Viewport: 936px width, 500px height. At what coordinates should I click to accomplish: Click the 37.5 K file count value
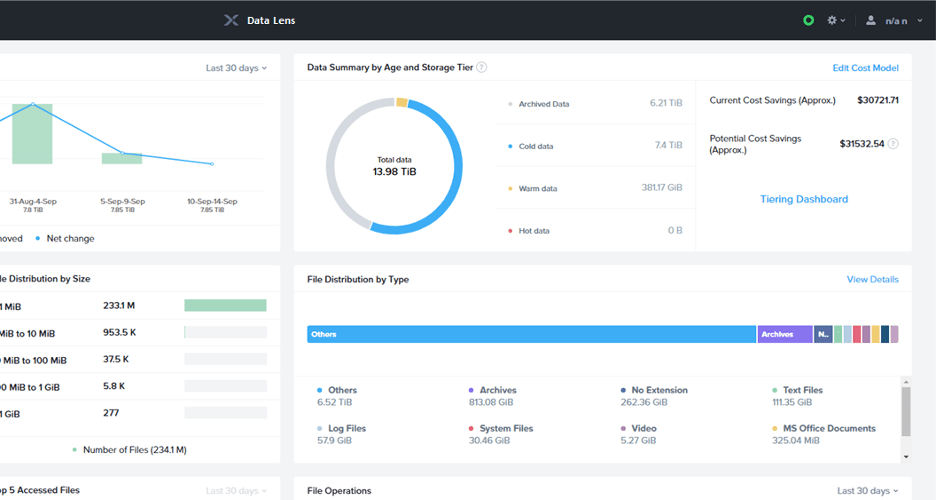pos(116,359)
